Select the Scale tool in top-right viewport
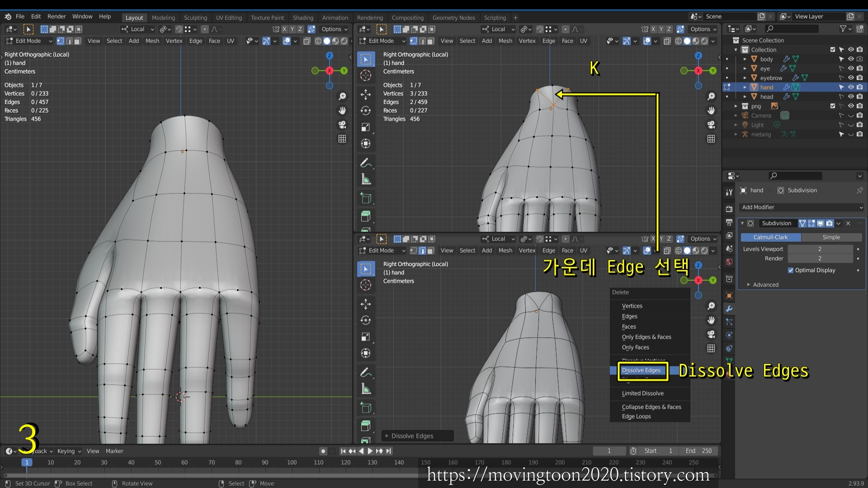868x488 pixels. point(366,127)
